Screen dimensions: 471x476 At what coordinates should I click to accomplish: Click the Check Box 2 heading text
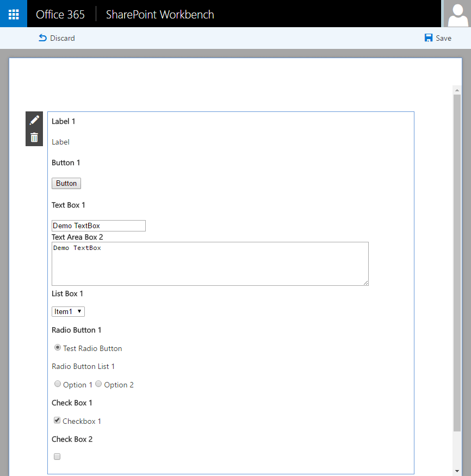(x=72, y=439)
